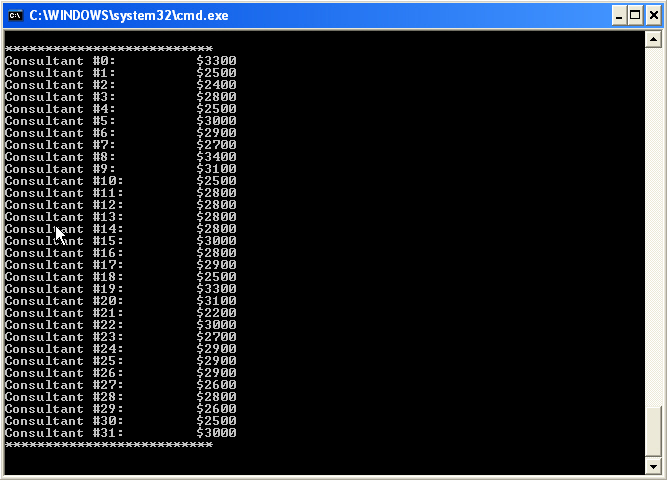
Task: Click the text 'Consultant #16:'
Action: click(64, 253)
